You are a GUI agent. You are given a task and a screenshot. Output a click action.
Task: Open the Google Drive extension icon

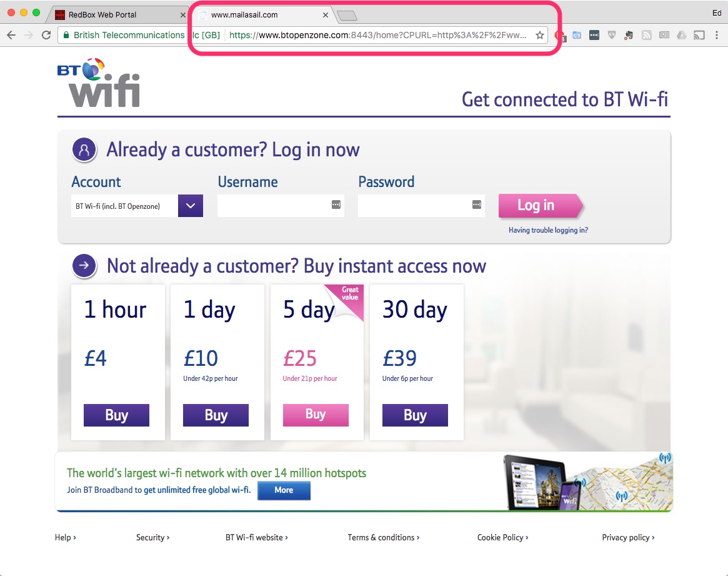pos(681,35)
